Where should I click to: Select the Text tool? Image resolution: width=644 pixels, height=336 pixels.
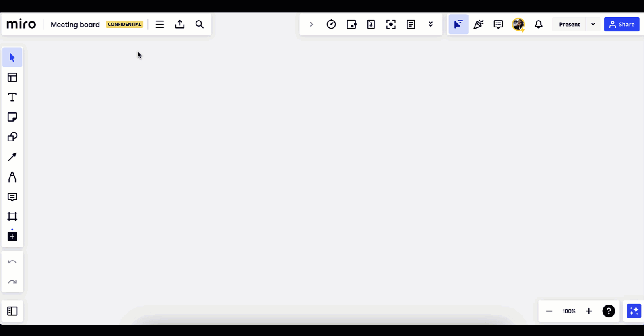tap(12, 97)
